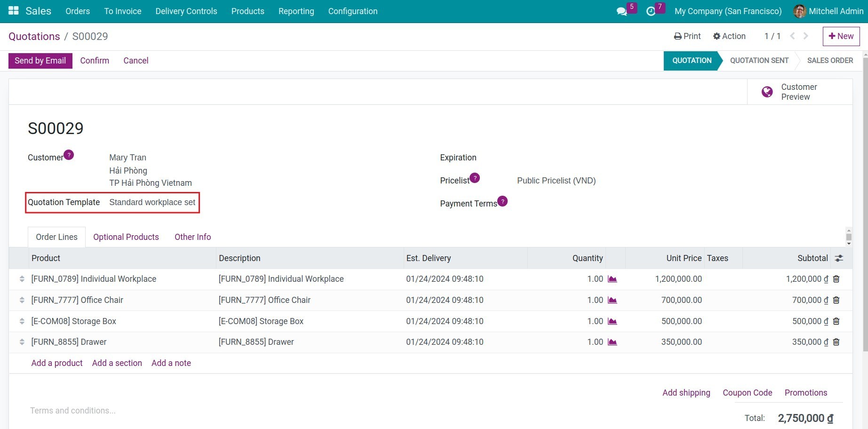
Task: Open the apps grid menu icon
Action: click(14, 11)
